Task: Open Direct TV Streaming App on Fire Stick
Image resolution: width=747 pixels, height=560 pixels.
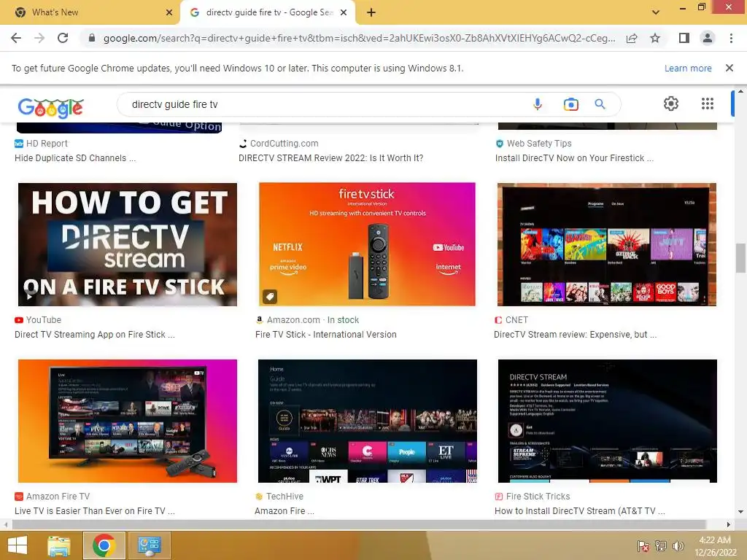Action: (94, 334)
